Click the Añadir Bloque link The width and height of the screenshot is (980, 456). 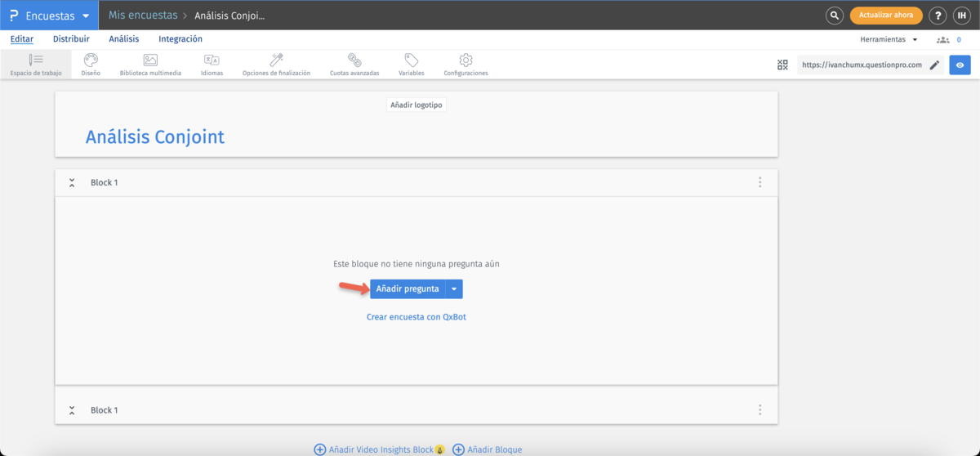tap(488, 449)
